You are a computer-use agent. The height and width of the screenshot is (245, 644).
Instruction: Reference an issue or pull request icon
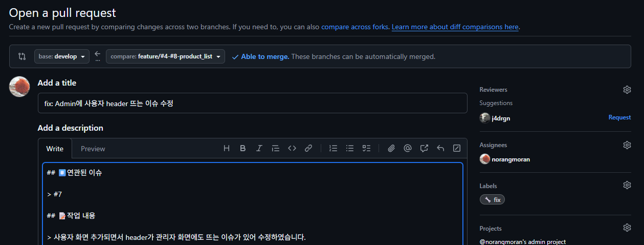[424, 149]
